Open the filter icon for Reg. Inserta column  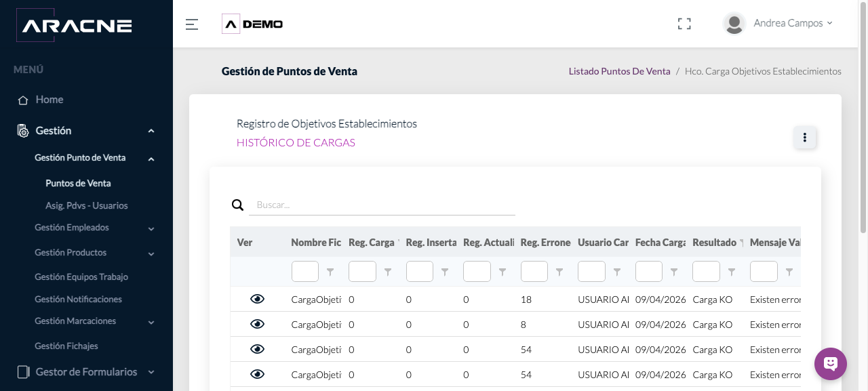(445, 272)
